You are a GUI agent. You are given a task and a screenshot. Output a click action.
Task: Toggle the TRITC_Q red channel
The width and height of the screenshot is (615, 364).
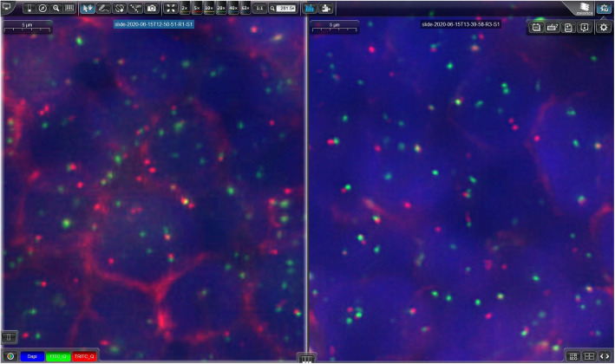click(x=84, y=356)
